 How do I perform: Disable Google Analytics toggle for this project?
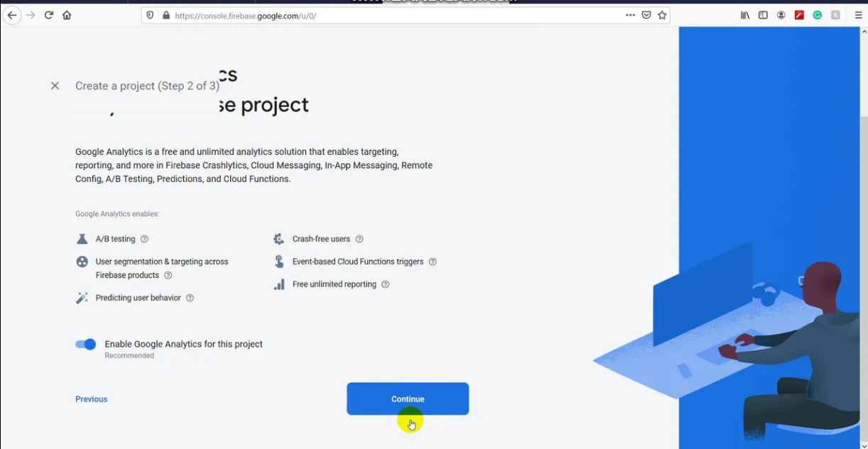(x=86, y=345)
